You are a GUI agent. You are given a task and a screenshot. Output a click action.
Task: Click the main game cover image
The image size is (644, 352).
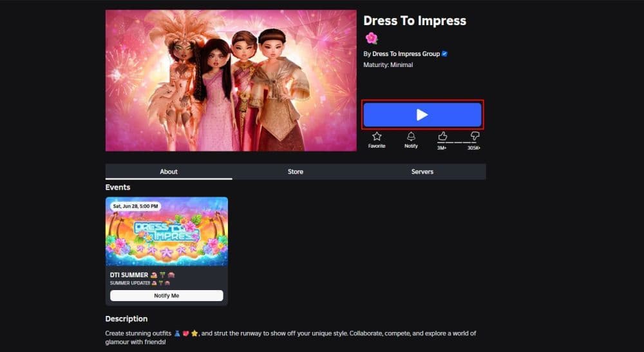click(231, 81)
